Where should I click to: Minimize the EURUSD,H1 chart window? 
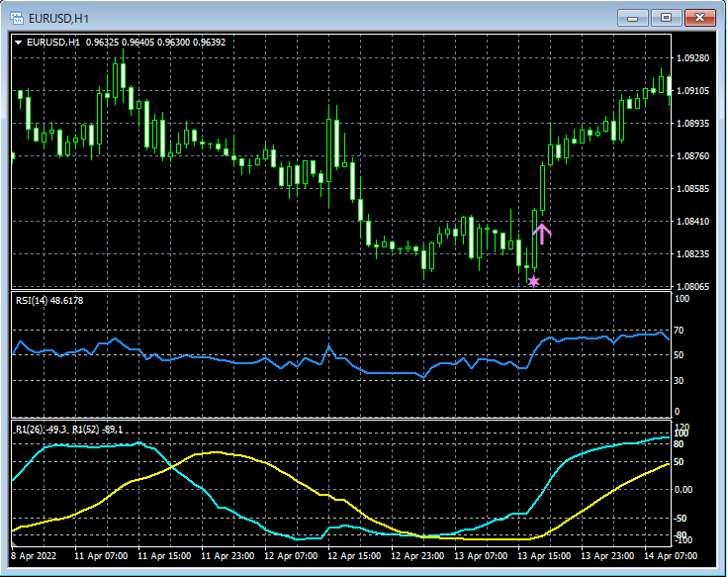633,17
